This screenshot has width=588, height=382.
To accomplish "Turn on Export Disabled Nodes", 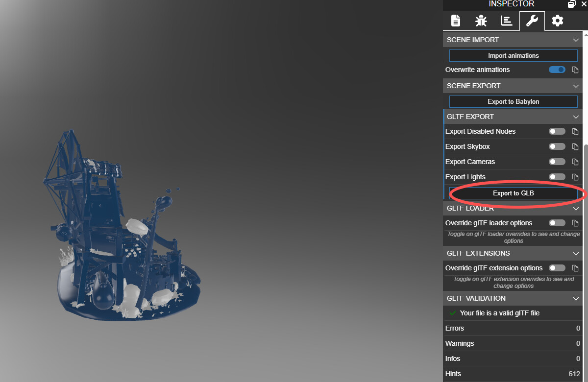I will (x=557, y=131).
